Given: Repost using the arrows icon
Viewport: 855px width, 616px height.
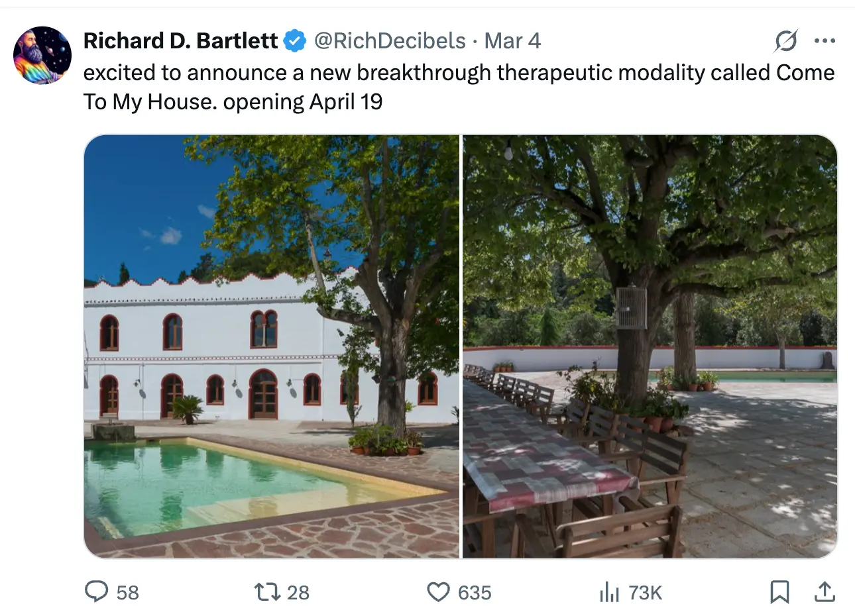Looking at the screenshot, I should 267,591.
